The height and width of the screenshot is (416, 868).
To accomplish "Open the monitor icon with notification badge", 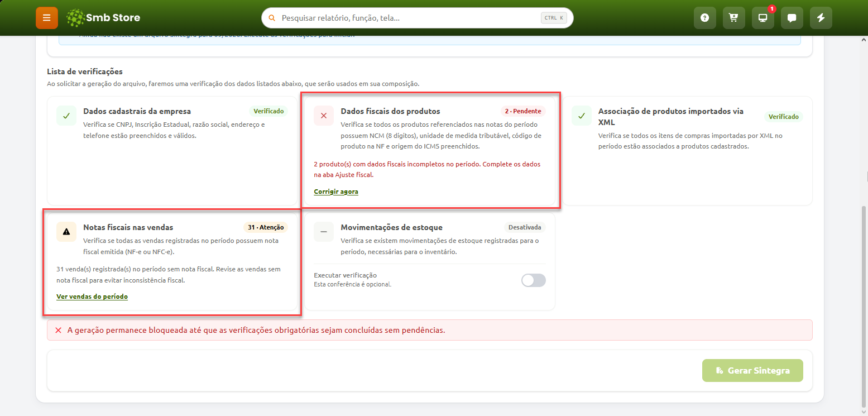I will tap(763, 18).
